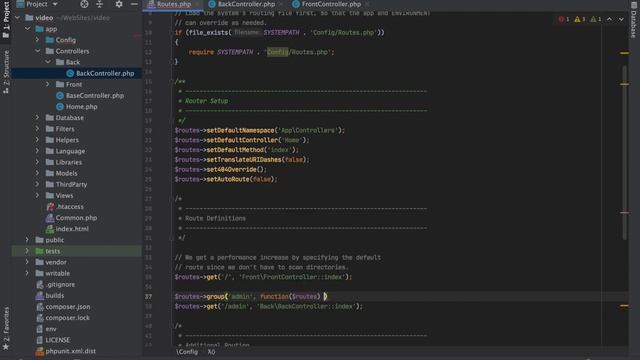Open Project panel settings gear
The height and width of the screenshot is (360, 640).
click(119, 4)
